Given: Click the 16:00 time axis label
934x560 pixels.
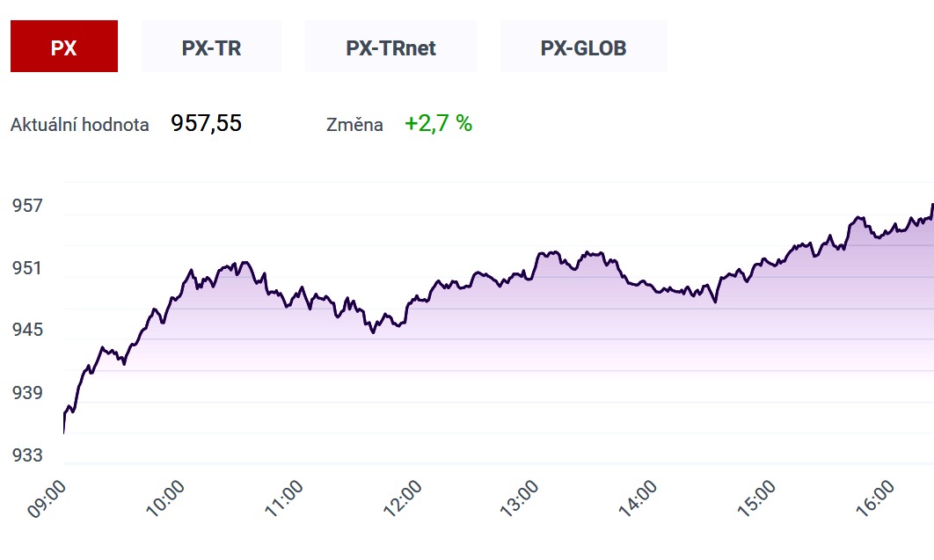Looking at the screenshot, I should pyautogui.click(x=874, y=498).
